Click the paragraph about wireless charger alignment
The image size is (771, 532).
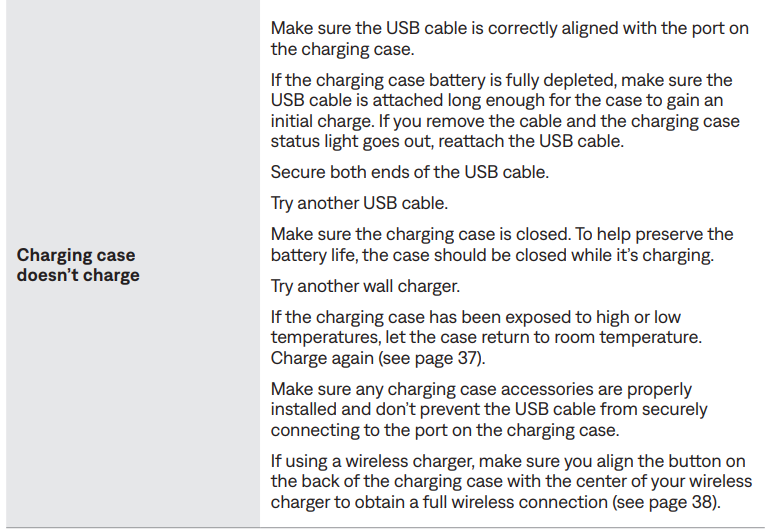(x=511, y=481)
